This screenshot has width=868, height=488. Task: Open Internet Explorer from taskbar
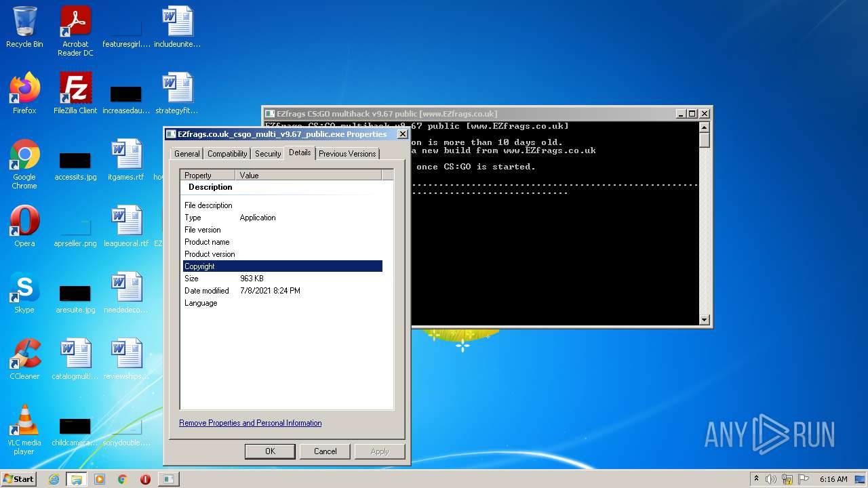click(x=54, y=479)
